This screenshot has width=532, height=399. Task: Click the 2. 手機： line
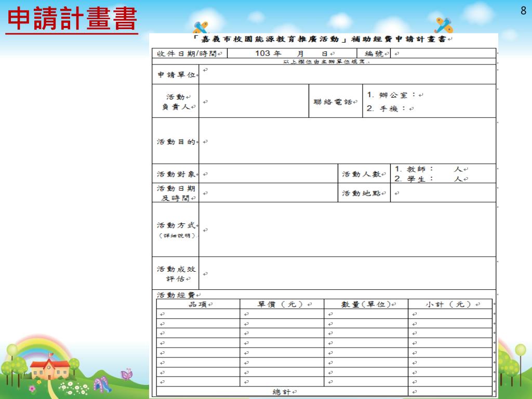[x=389, y=108]
